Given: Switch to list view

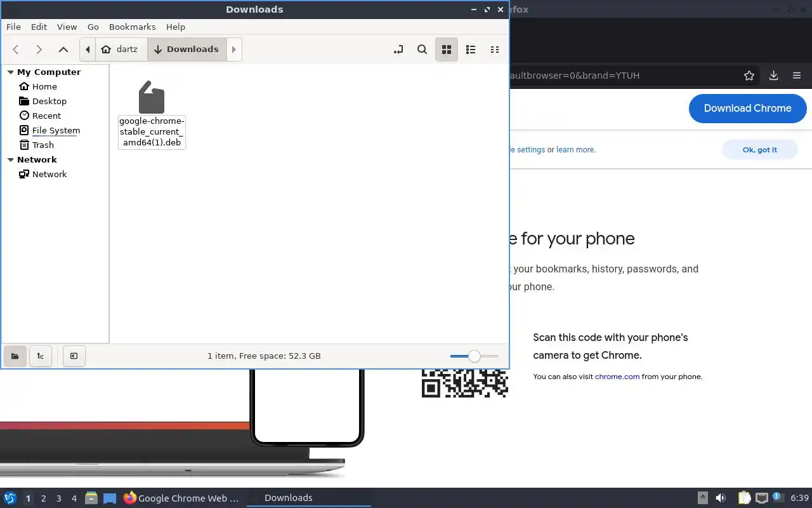Looking at the screenshot, I should pyautogui.click(x=471, y=50).
